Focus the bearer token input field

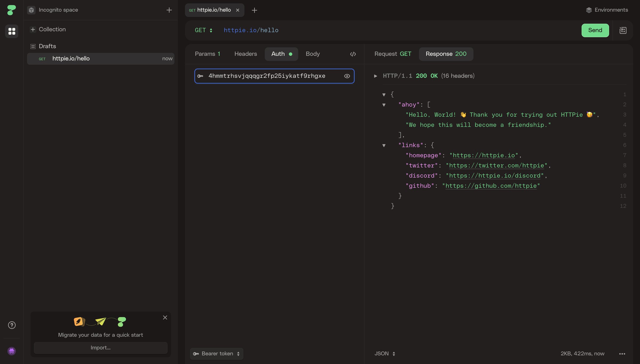click(274, 76)
